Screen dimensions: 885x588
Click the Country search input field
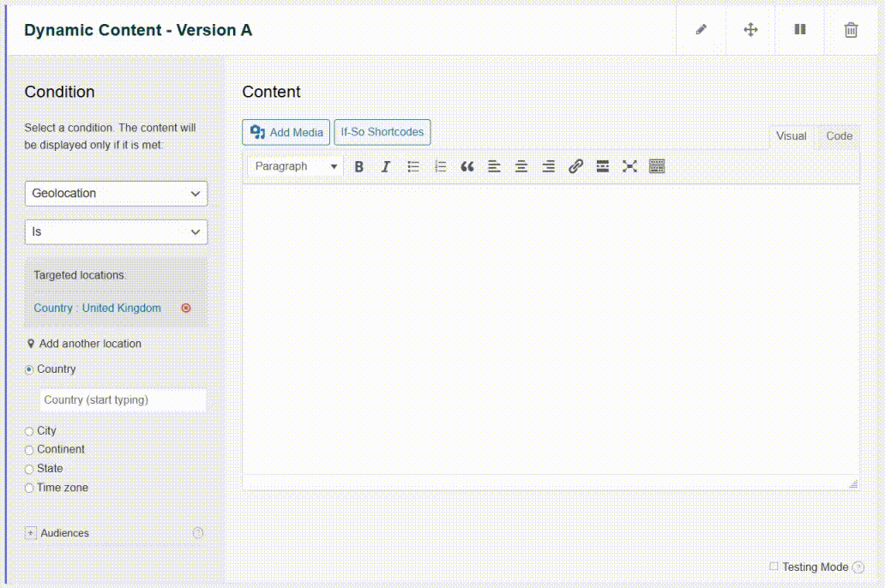[123, 400]
